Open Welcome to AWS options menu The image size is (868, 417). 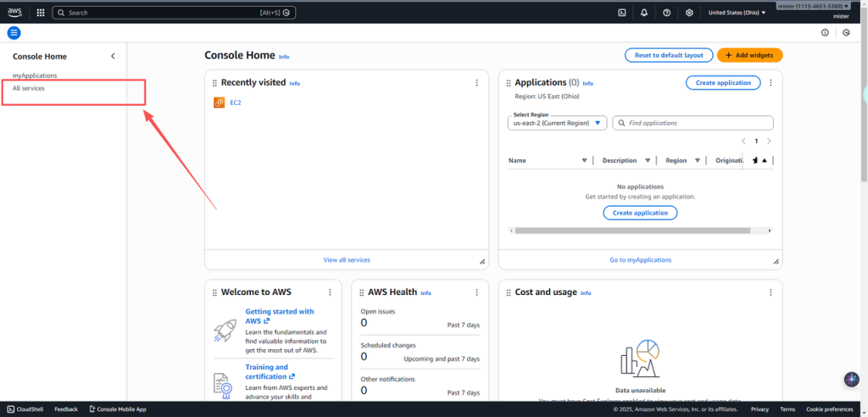pyautogui.click(x=330, y=292)
